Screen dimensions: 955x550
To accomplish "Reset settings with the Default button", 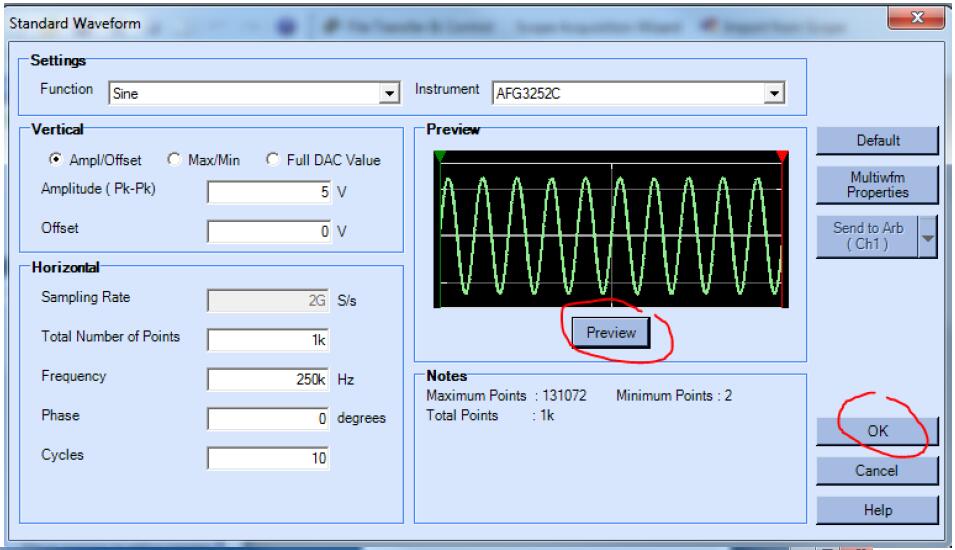I will (x=875, y=141).
